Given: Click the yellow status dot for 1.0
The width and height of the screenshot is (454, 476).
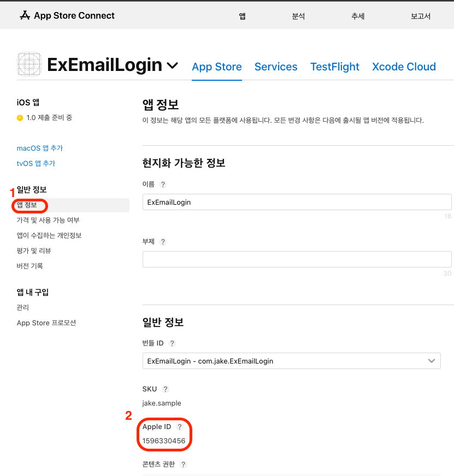Looking at the screenshot, I should tap(20, 118).
